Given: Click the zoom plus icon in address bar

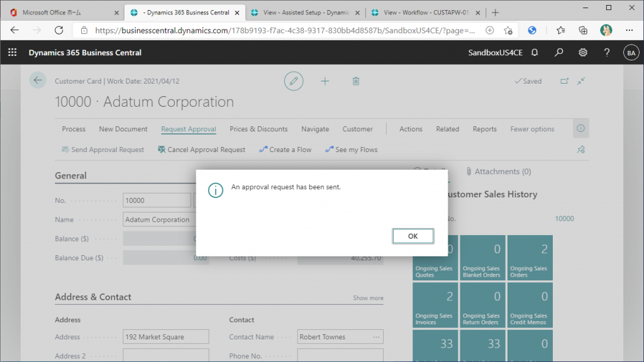Looking at the screenshot, I should coord(489,30).
